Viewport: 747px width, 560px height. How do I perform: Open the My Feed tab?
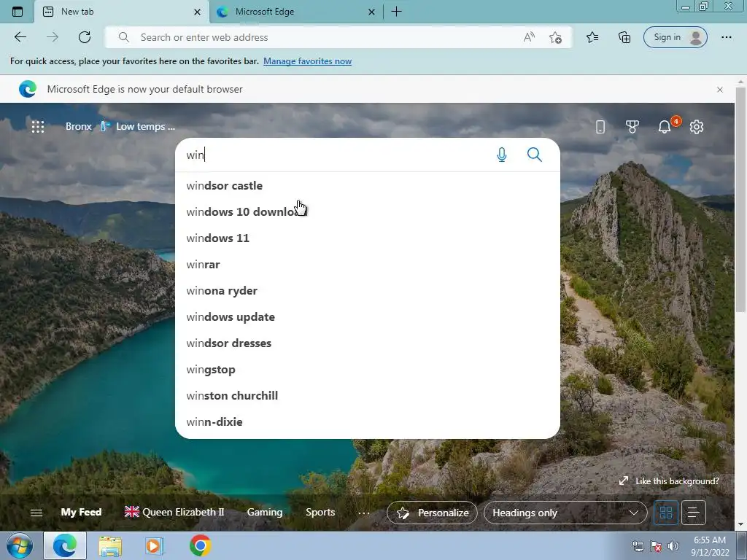tap(81, 513)
